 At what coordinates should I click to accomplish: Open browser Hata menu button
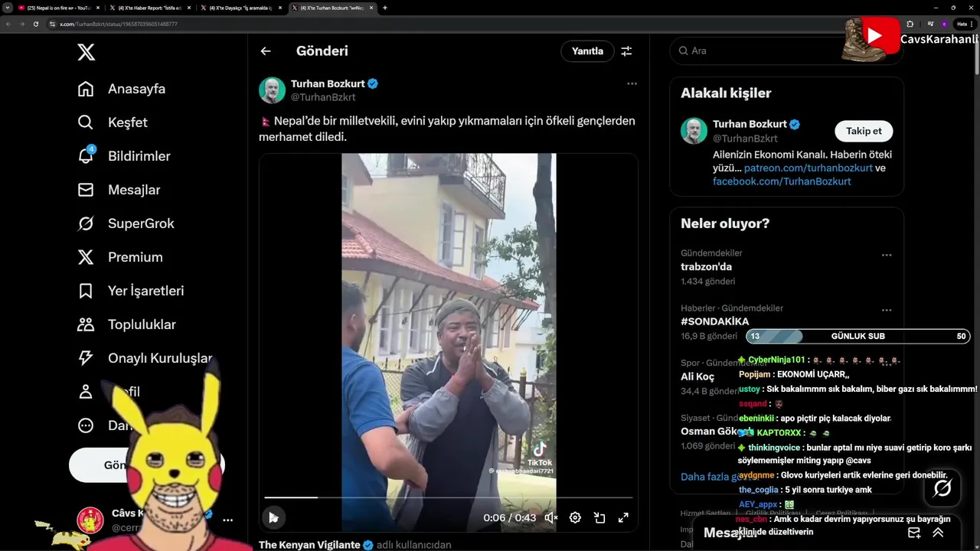(965, 24)
